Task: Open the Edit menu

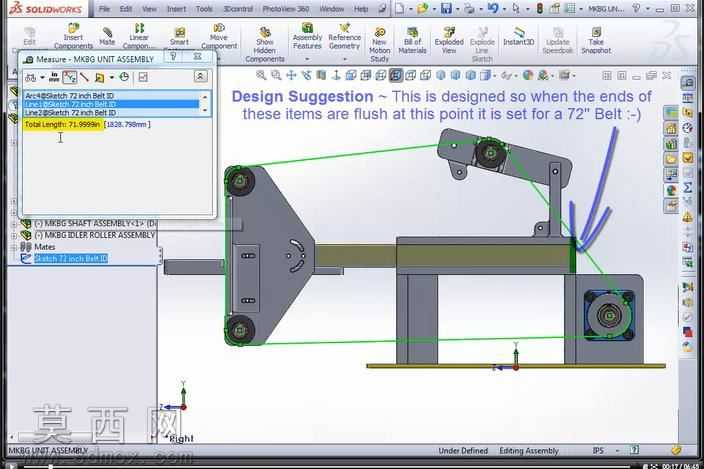Action: (x=126, y=9)
